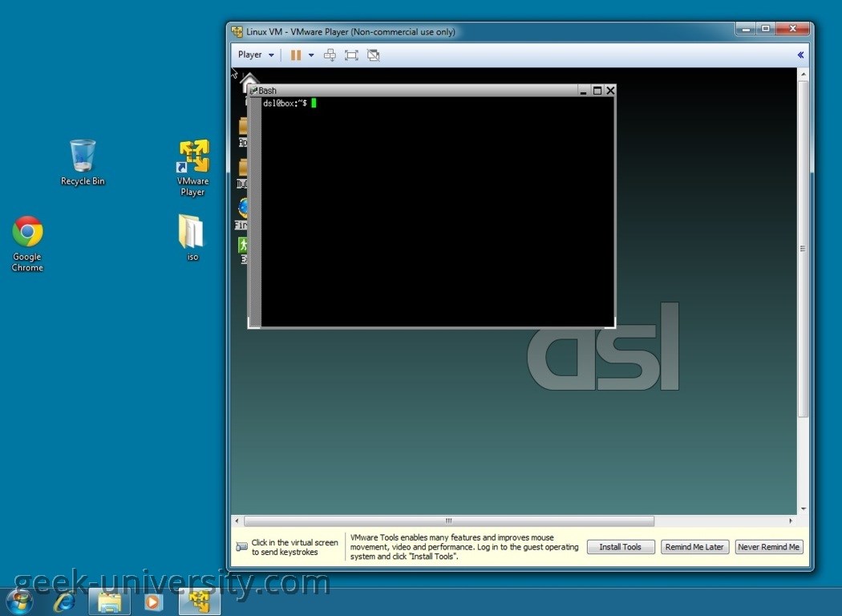Open Windows Media Player from the taskbar
Viewport: 842px width, 616px height.
tap(152, 602)
